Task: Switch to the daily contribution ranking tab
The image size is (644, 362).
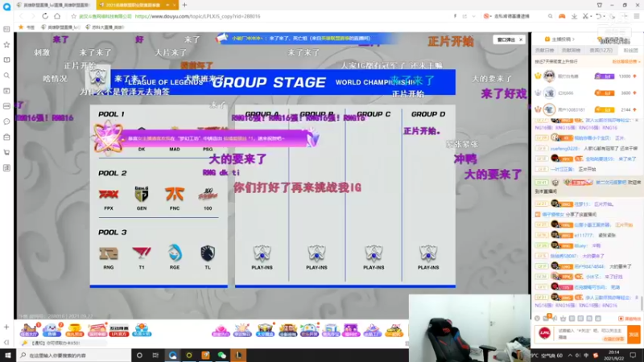Action: click(x=545, y=50)
